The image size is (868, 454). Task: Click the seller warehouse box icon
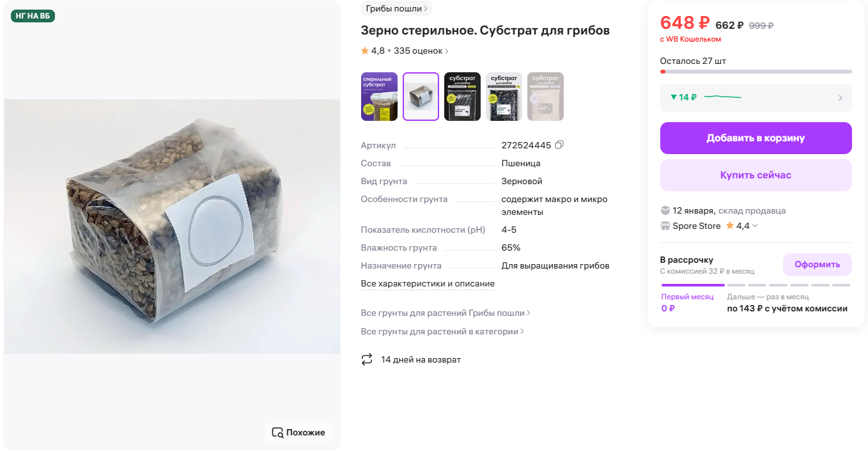(x=665, y=210)
